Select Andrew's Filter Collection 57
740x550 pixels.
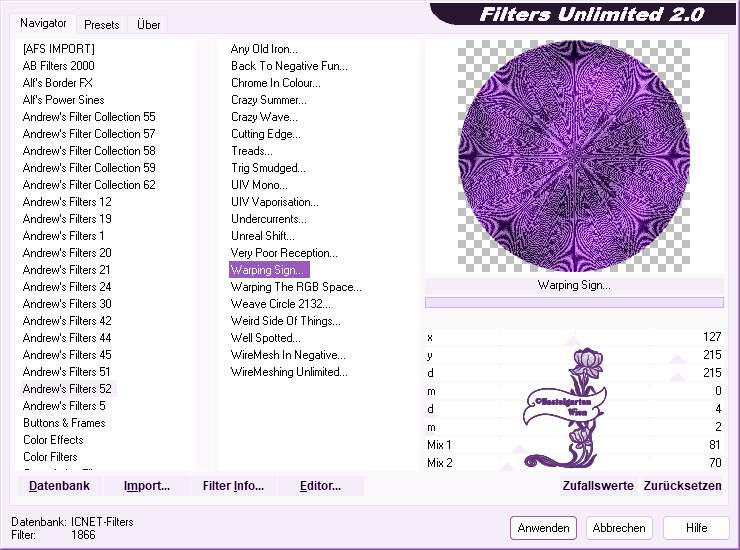click(89, 134)
